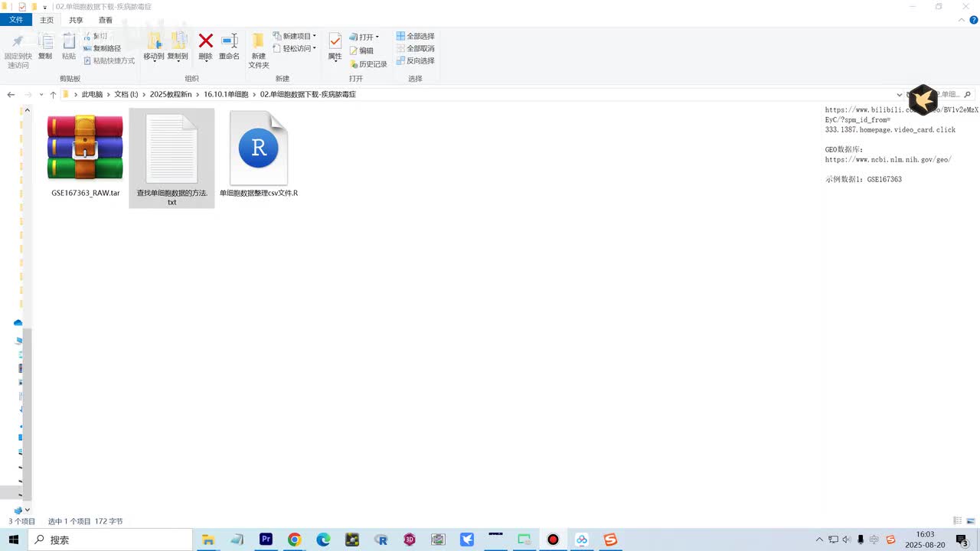Open the notification center icon
Screen dimensions: 980x551
tap(962, 540)
